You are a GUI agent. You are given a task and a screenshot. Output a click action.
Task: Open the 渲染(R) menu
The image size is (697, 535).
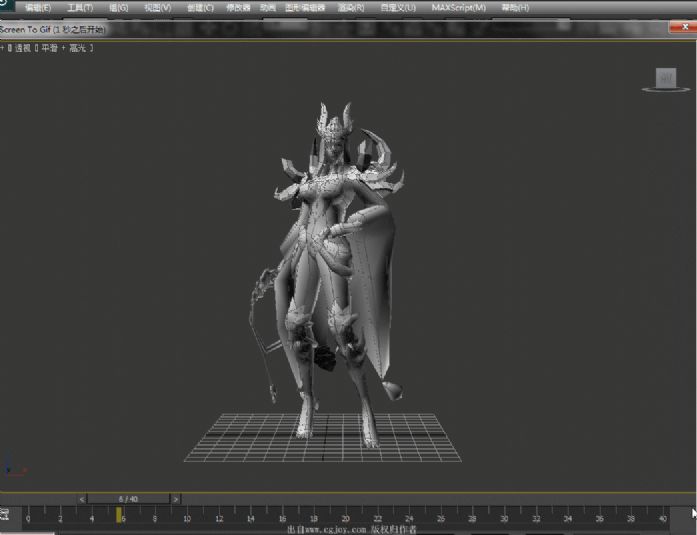[351, 8]
